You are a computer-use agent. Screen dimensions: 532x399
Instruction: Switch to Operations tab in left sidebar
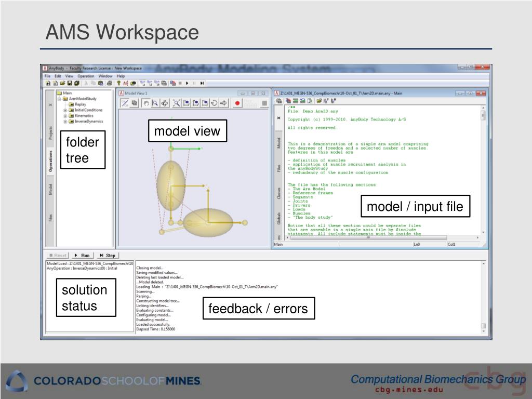point(50,162)
